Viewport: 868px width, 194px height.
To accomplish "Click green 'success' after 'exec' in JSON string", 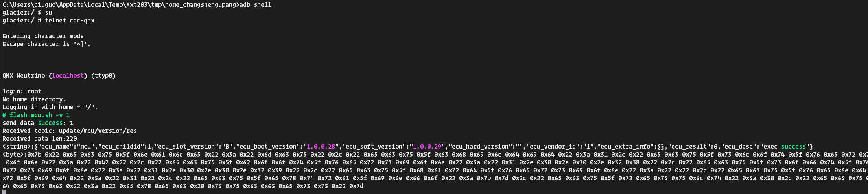I will 793,147.
